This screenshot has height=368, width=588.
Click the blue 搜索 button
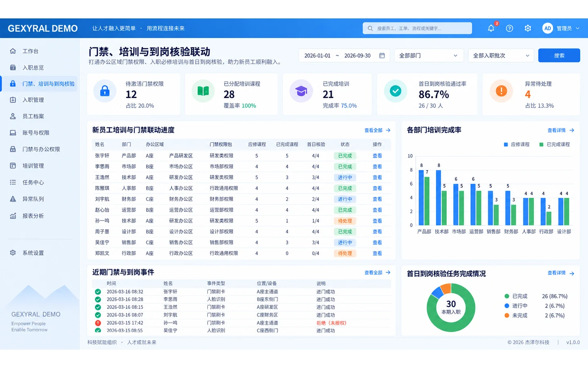tap(559, 56)
